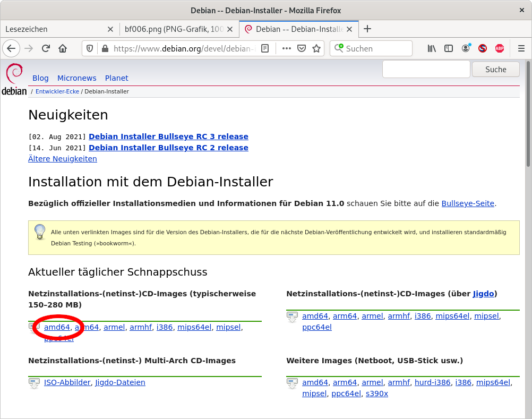532x419 pixels.
Task: Open tracking protection shield info
Action: click(90, 48)
